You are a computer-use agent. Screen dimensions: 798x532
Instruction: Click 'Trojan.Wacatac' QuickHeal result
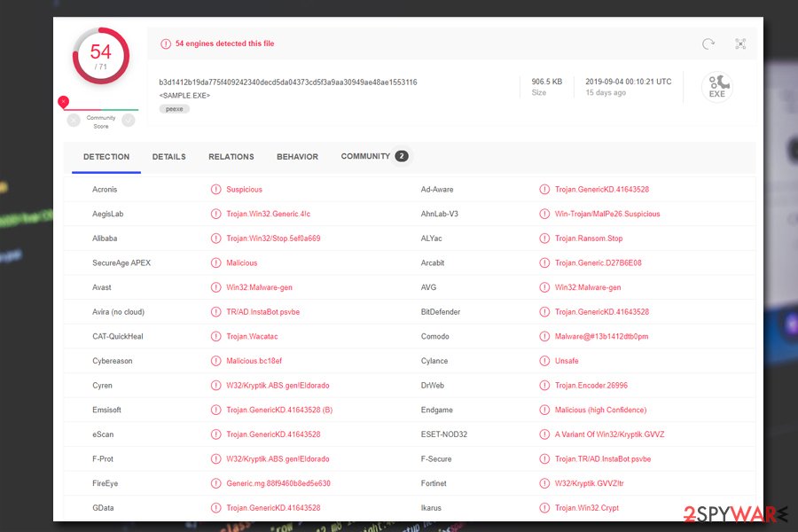click(x=252, y=336)
